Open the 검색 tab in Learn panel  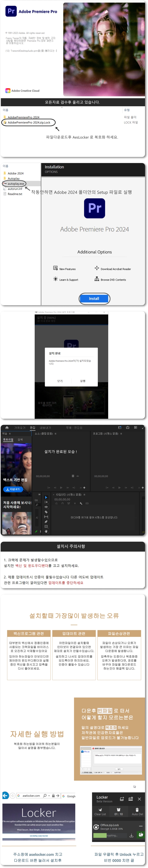pyautogui.click(x=20, y=439)
